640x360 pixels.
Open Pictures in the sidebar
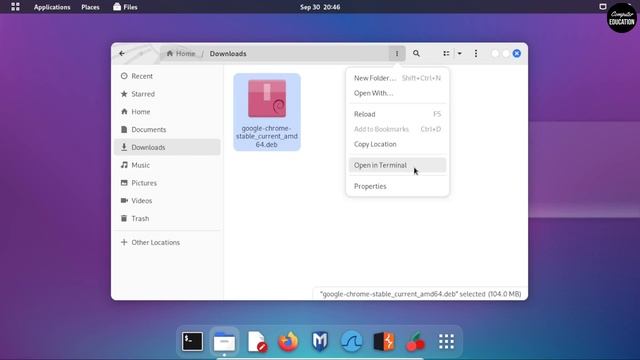tap(167, 183)
